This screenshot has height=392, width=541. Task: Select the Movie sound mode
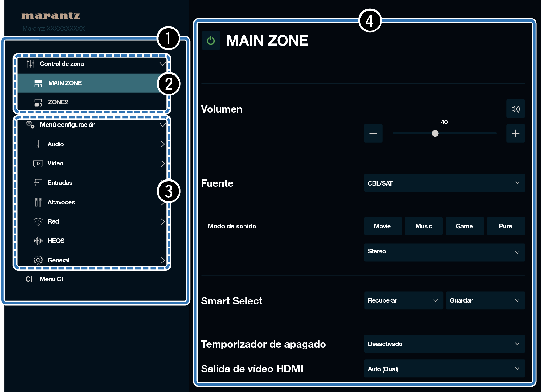pyautogui.click(x=382, y=226)
